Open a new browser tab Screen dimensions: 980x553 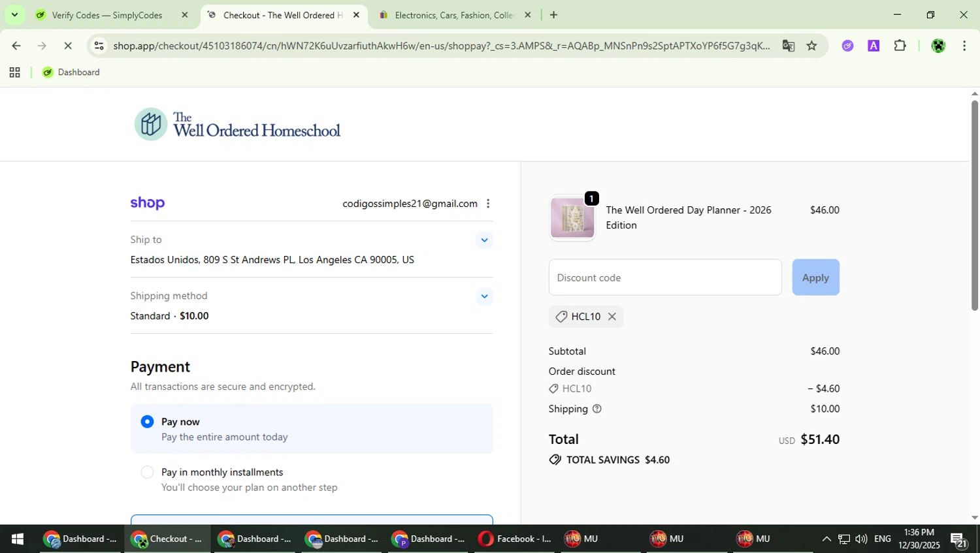(x=553, y=15)
